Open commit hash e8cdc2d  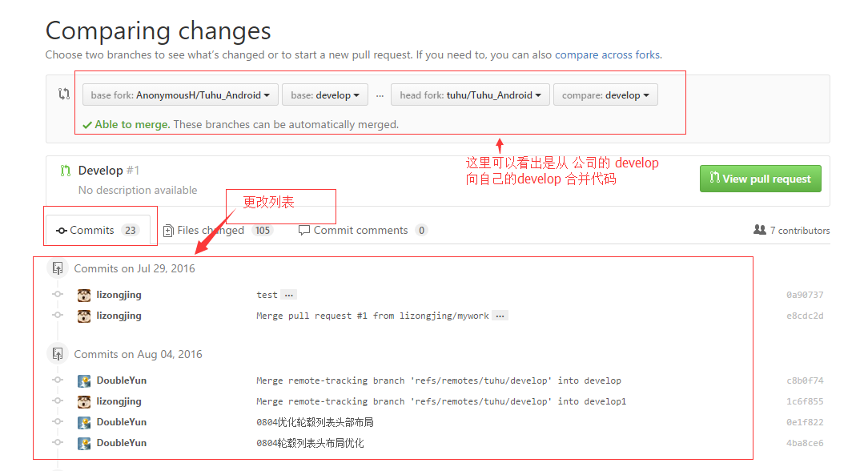tap(805, 316)
